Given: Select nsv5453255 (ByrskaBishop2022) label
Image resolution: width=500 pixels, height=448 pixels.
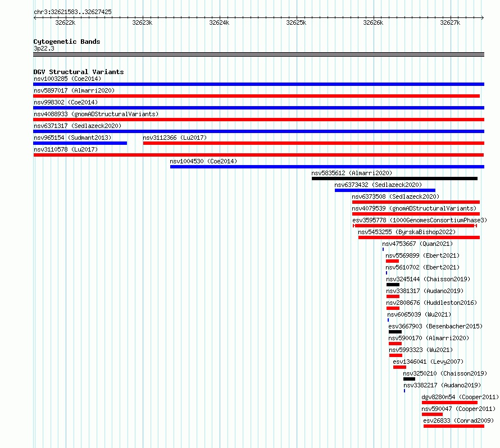Looking at the screenshot, I should click(x=407, y=232).
